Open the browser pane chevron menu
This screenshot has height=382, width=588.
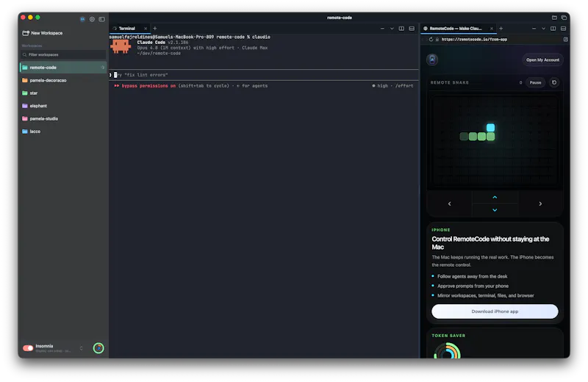point(543,29)
